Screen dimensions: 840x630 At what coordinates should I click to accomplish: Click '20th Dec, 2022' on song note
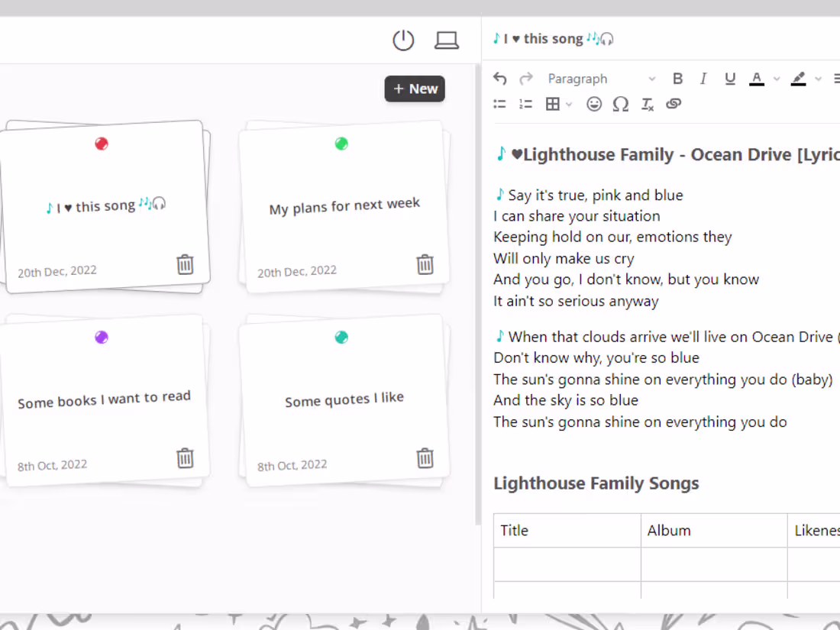57,271
